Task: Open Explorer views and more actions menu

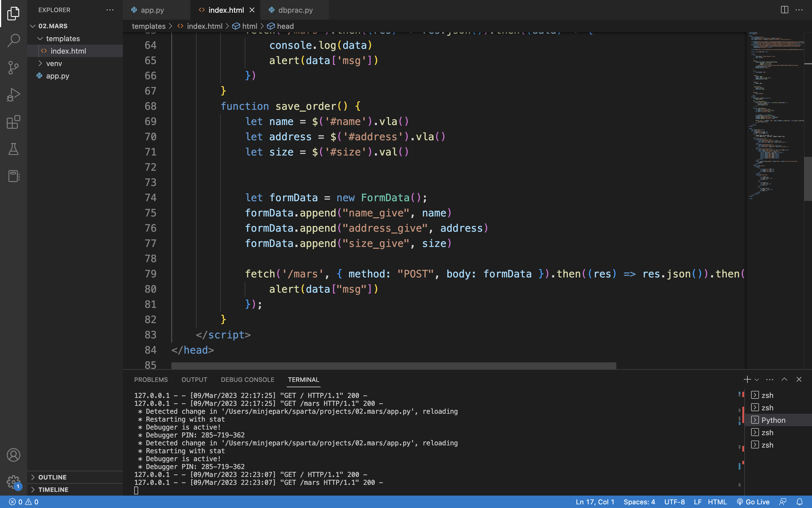Action: [110, 10]
